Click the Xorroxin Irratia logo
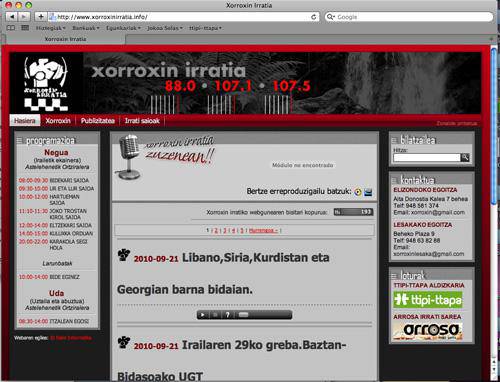The image size is (500, 382). coord(46,84)
